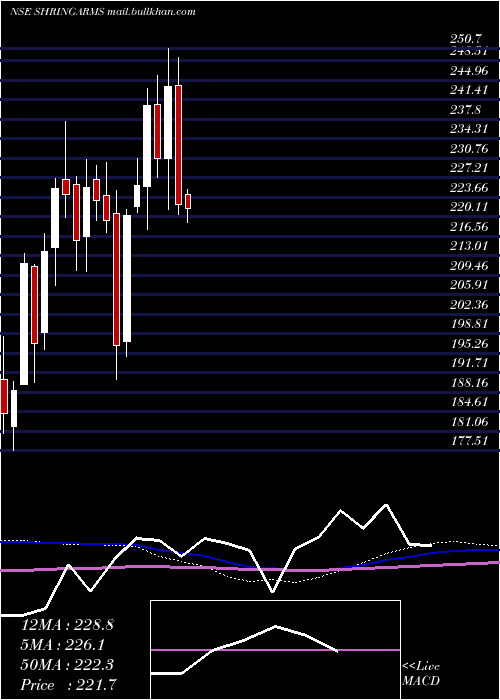
Task: Click the 195.26 price level label
Action: [470, 344]
